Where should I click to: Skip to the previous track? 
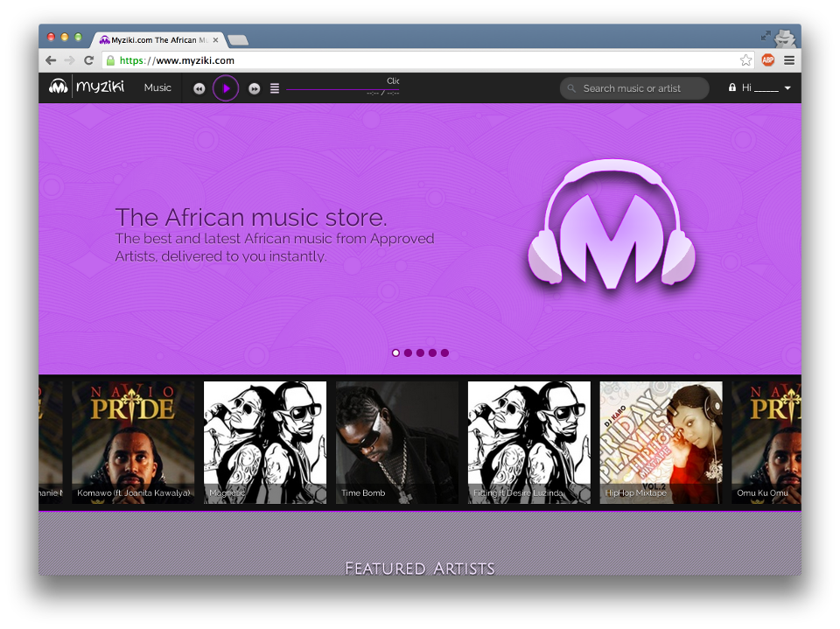click(x=199, y=89)
